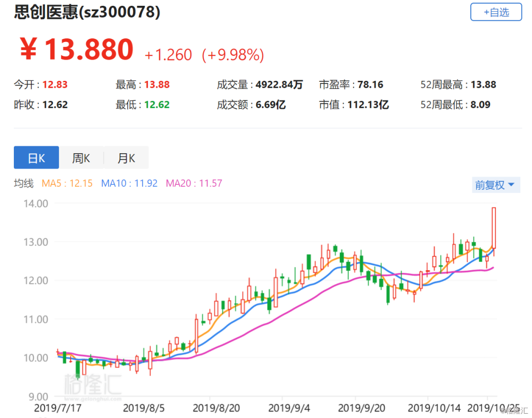532x418 pixels.
Task: Click the 52周最低 value 8.09
Action: tap(480, 104)
